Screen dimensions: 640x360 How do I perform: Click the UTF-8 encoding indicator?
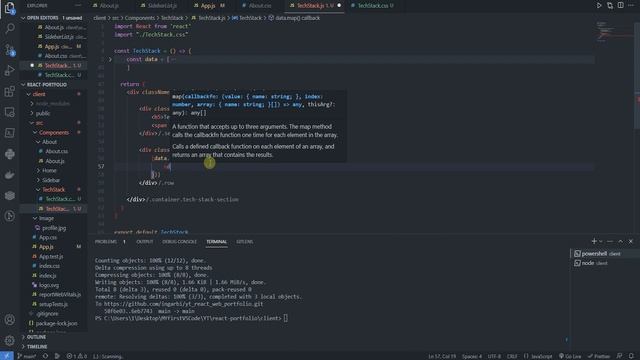[494, 356]
